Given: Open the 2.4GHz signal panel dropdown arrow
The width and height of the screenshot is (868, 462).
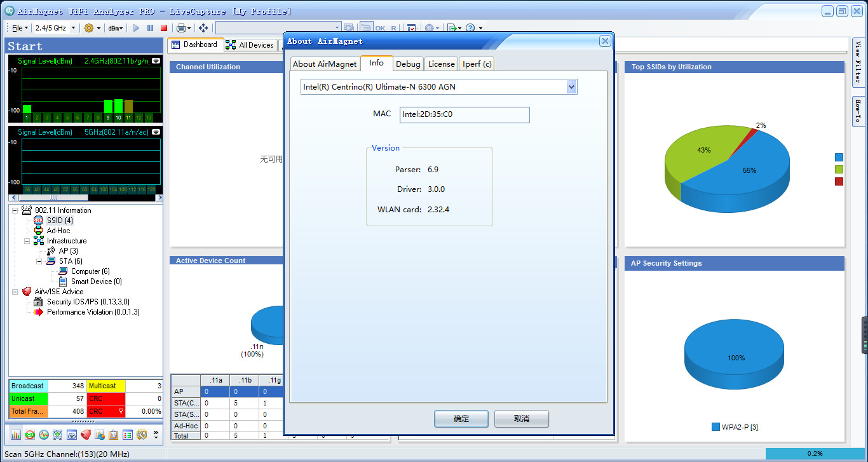Looking at the screenshot, I should click(x=156, y=61).
